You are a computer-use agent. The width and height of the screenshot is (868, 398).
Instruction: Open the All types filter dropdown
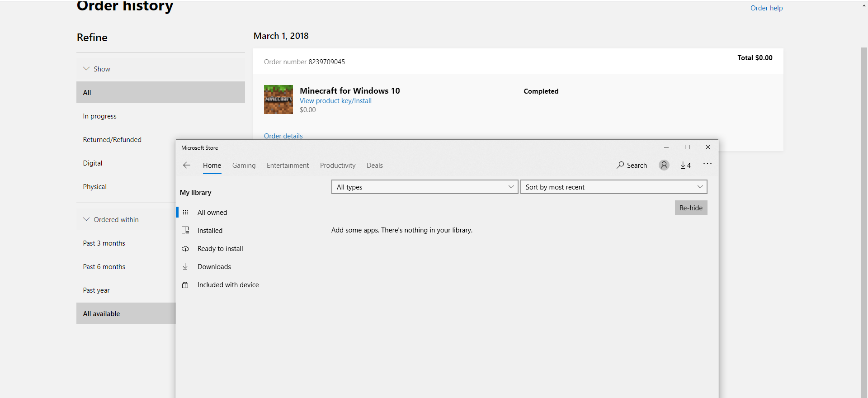point(425,187)
